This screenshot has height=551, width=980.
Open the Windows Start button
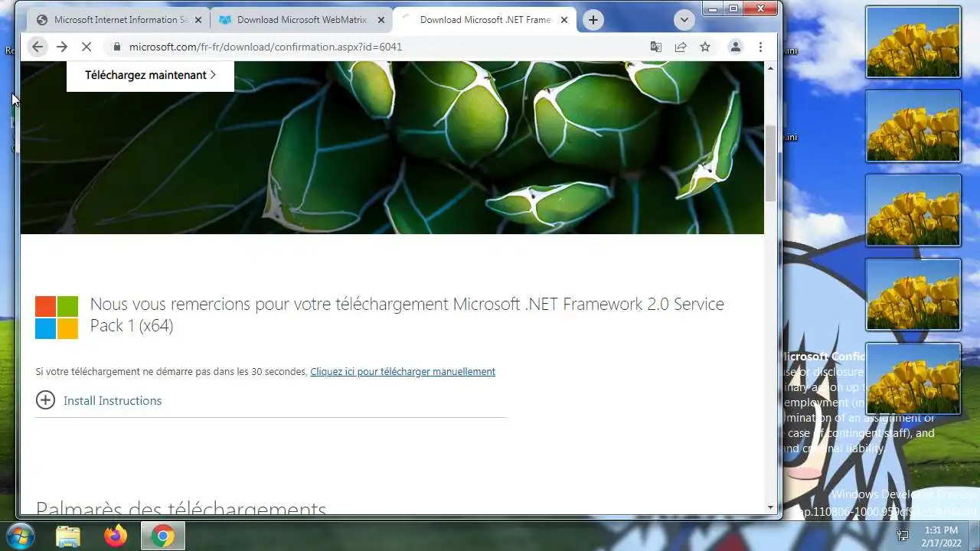tap(20, 536)
